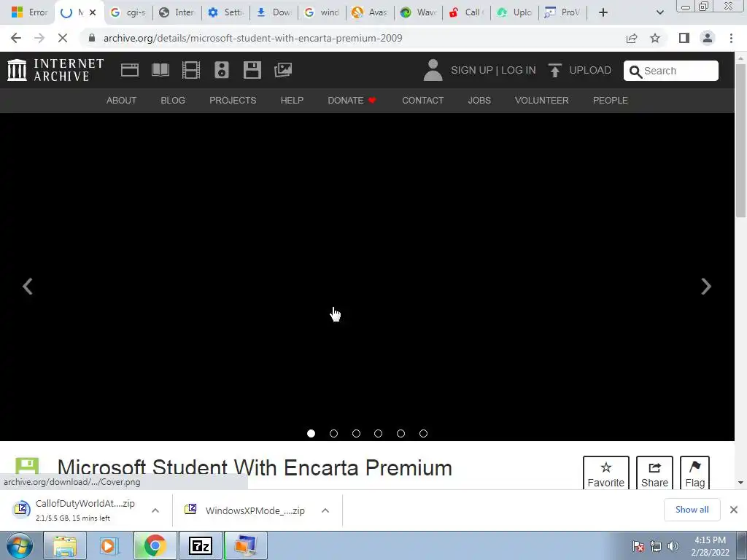Click the address bar URL

[253, 38]
